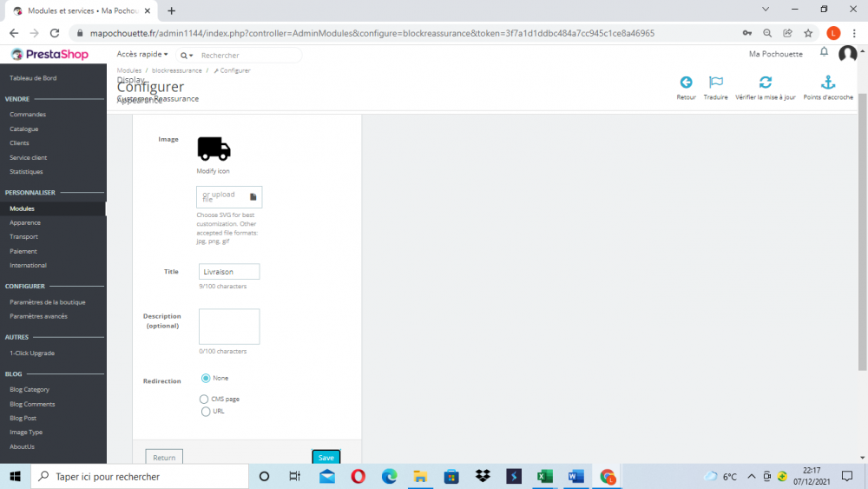This screenshot has width=868, height=489.
Task: Close the Modules et services tab
Action: tap(148, 10)
